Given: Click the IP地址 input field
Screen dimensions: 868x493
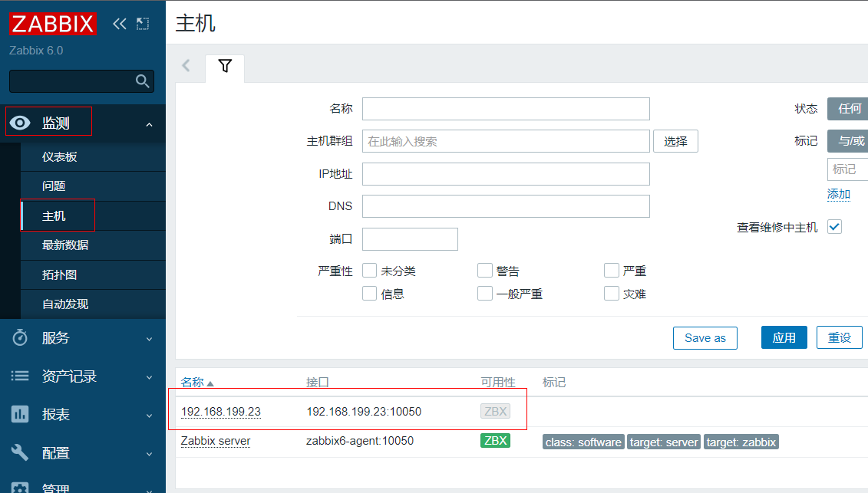Looking at the screenshot, I should [506, 174].
